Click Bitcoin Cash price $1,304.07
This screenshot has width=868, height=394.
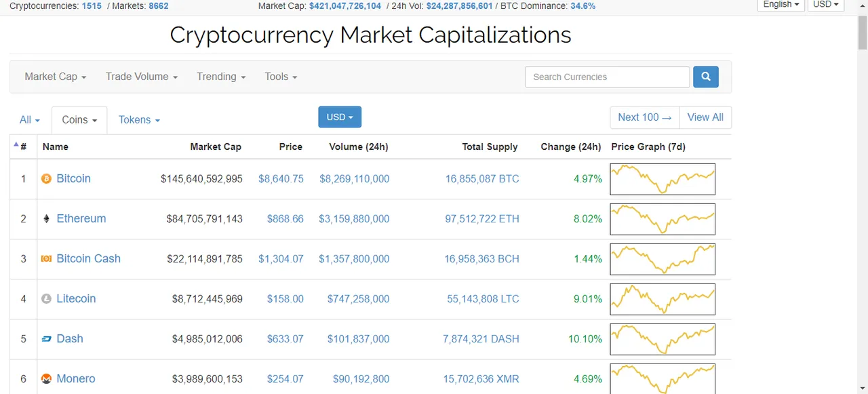(281, 259)
